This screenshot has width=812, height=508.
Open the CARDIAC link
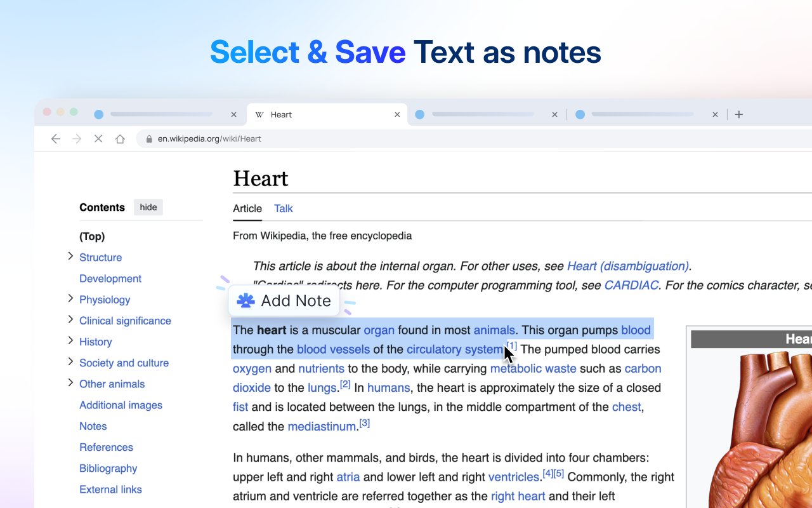[x=631, y=285]
